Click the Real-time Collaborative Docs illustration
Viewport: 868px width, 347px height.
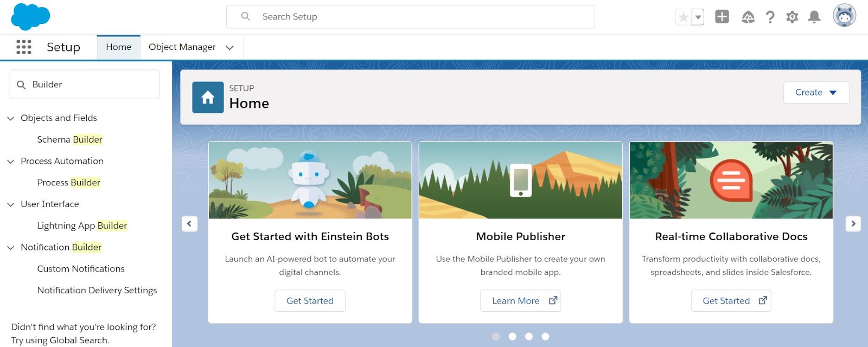[731, 181]
